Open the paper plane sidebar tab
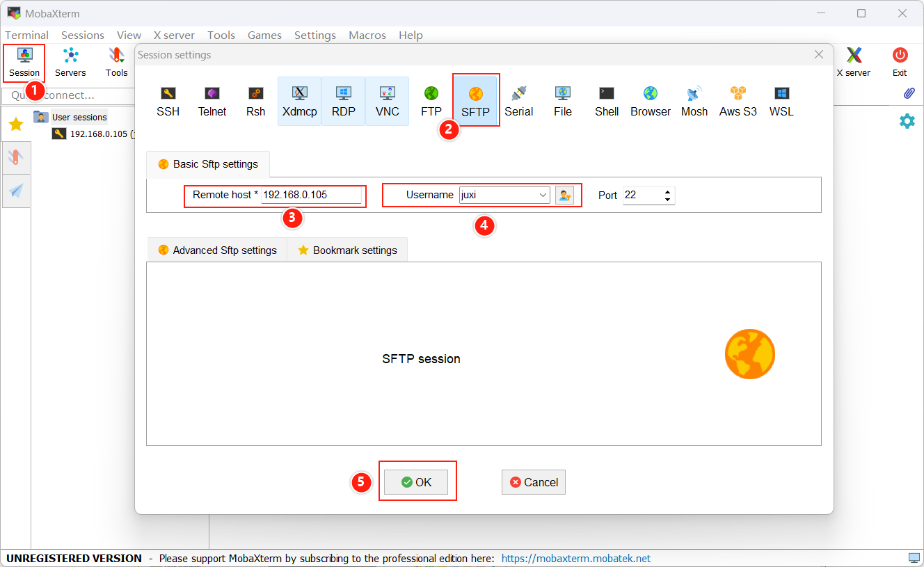The width and height of the screenshot is (924, 567). 16,191
